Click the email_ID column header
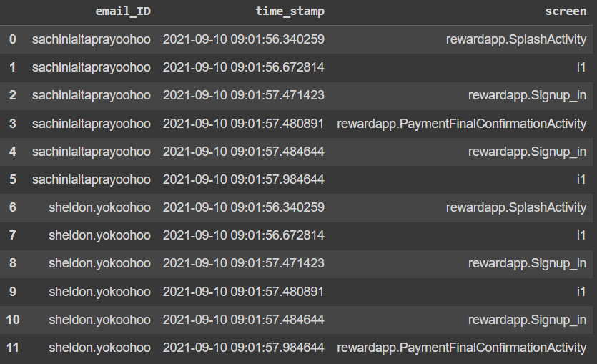Screen dimensions: 597x364 [123, 11]
